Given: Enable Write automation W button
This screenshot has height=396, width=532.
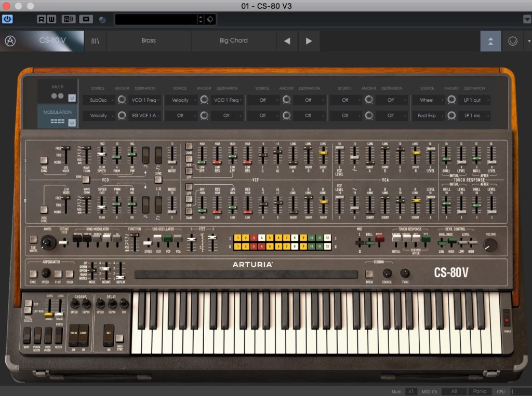Looking at the screenshot, I should pos(51,19).
